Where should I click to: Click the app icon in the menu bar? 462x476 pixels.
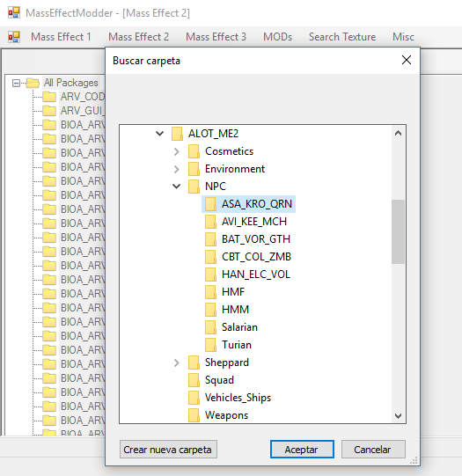[14, 37]
